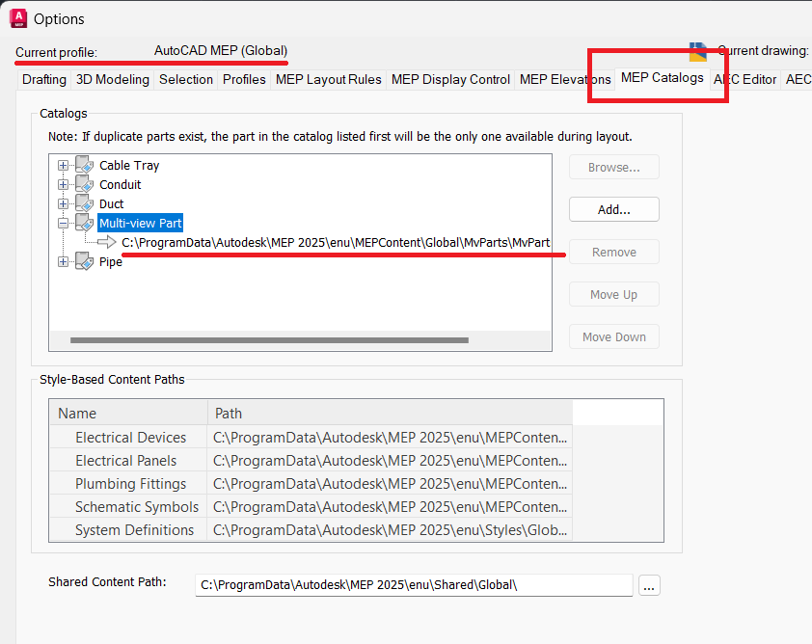
Task: Switch to the Drafting tab
Action: coord(44,79)
